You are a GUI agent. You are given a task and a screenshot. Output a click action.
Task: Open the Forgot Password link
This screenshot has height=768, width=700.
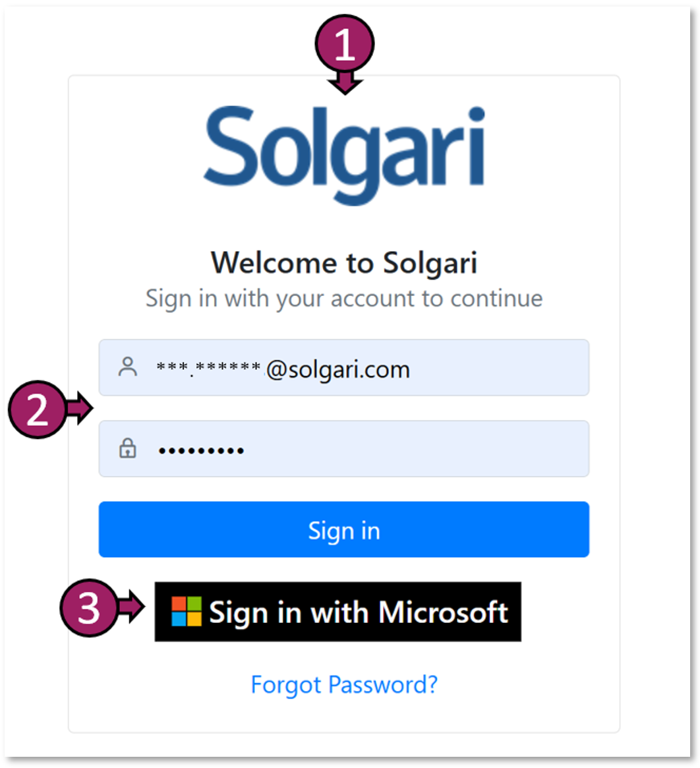pyautogui.click(x=344, y=686)
